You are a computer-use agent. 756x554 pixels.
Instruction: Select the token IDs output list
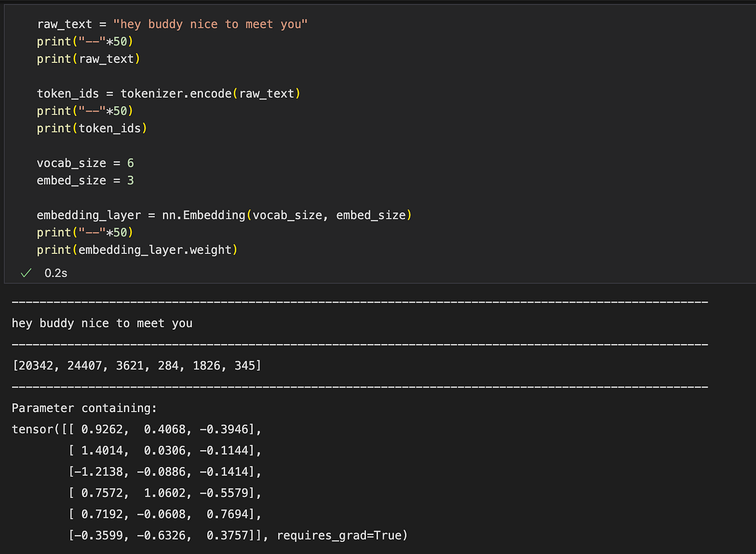(136, 365)
